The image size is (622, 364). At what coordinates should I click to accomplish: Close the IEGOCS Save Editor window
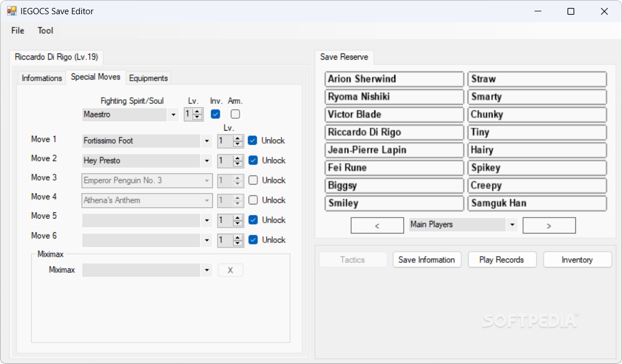(604, 11)
